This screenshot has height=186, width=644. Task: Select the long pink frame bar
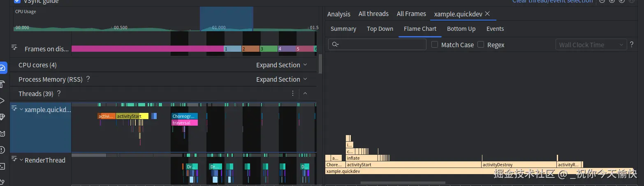[148, 49]
